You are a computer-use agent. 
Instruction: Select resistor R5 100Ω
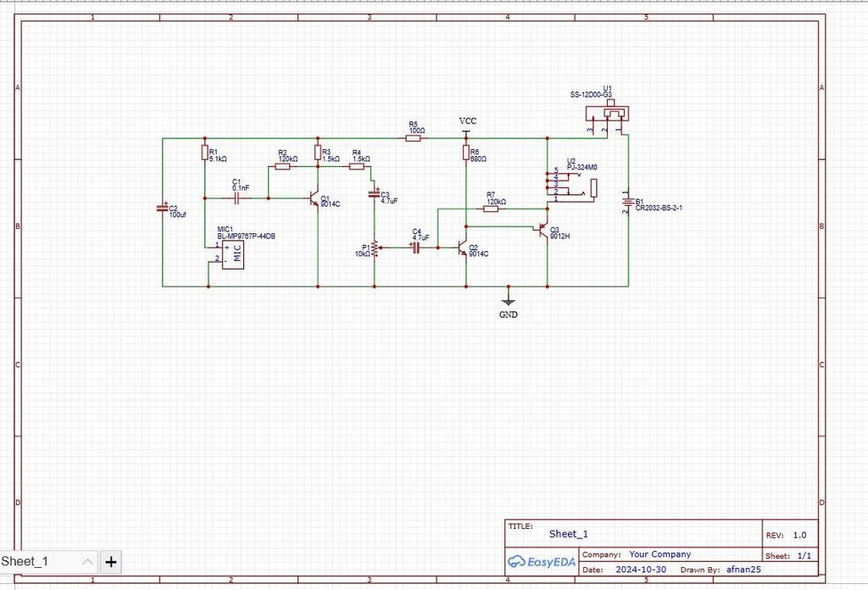(x=413, y=138)
